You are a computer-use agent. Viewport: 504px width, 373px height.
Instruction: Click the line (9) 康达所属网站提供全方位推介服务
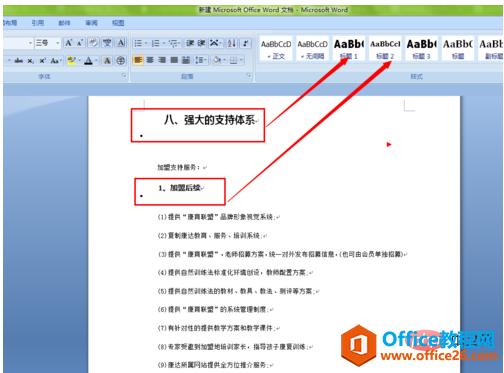point(213,365)
